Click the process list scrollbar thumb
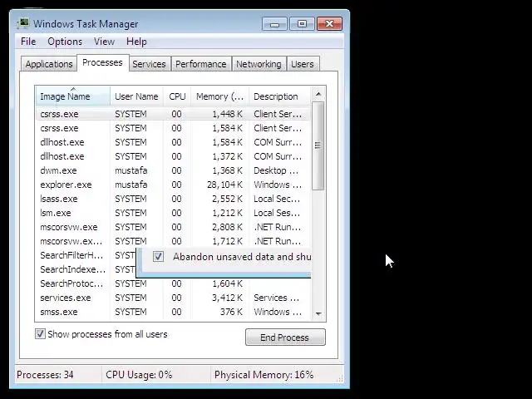532x399 pixels. (x=318, y=146)
